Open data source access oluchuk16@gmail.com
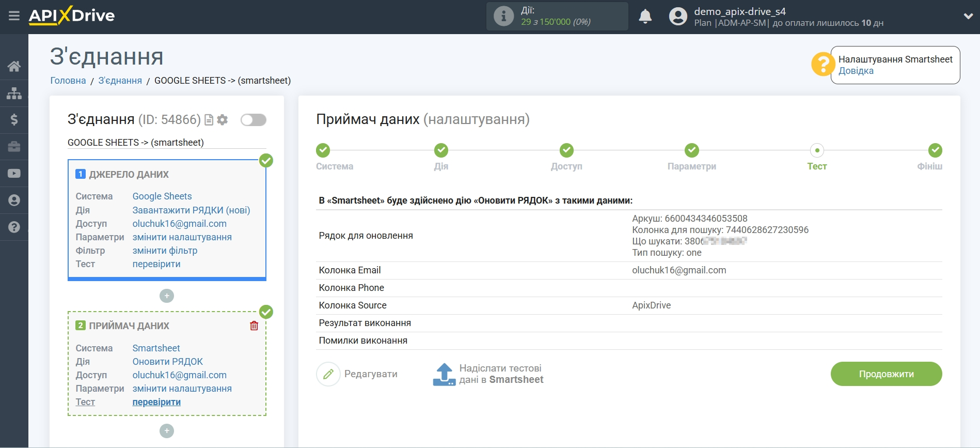 179,224
